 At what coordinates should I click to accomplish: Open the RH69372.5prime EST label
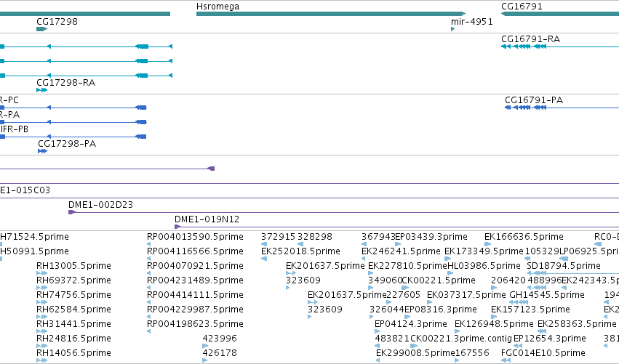[73, 280]
